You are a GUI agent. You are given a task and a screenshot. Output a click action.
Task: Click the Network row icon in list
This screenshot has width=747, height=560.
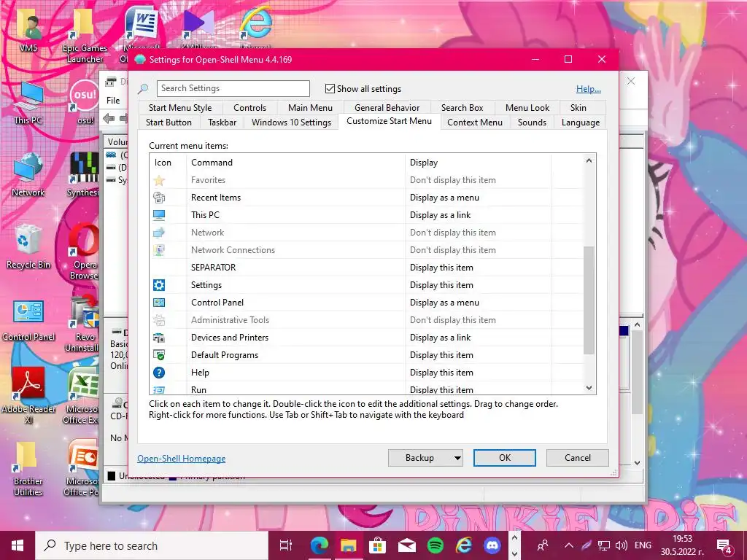[158, 233]
